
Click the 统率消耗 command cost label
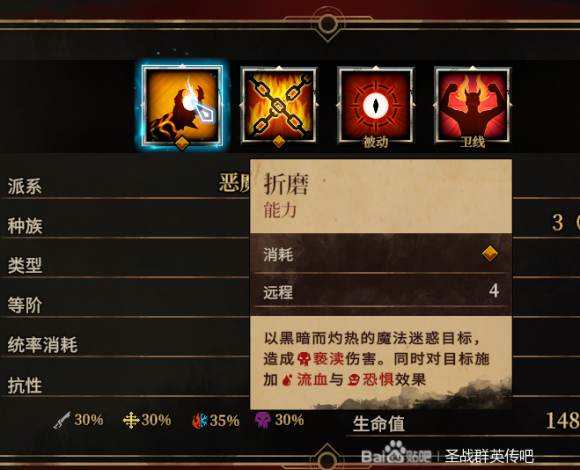click(43, 345)
